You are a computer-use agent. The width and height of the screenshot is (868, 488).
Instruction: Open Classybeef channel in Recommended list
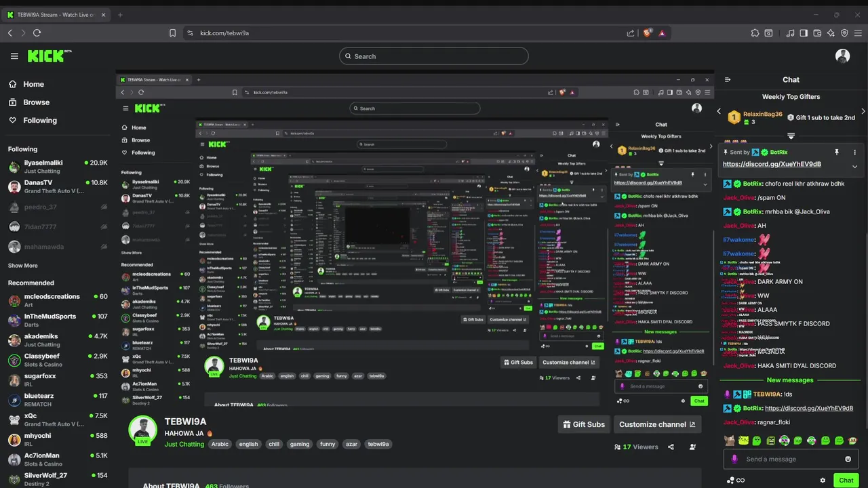point(58,360)
